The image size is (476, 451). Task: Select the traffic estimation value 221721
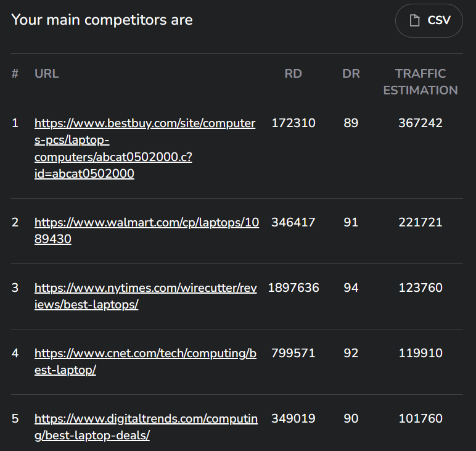point(421,222)
